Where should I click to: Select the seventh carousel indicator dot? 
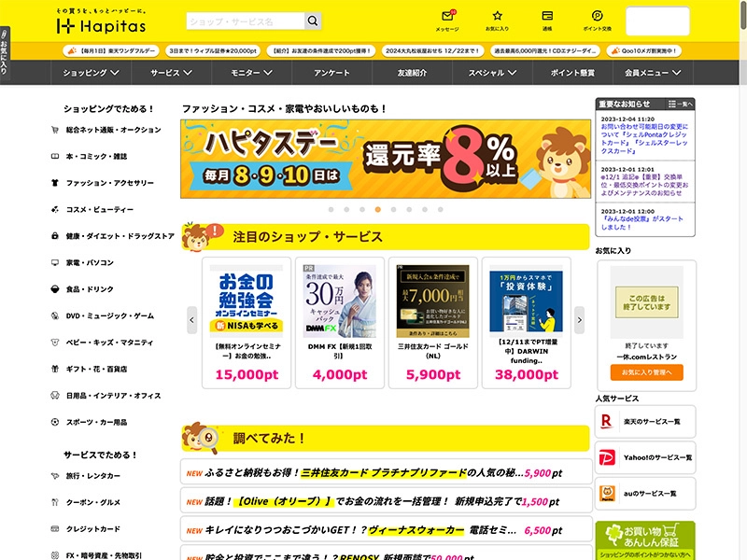[x=425, y=209]
